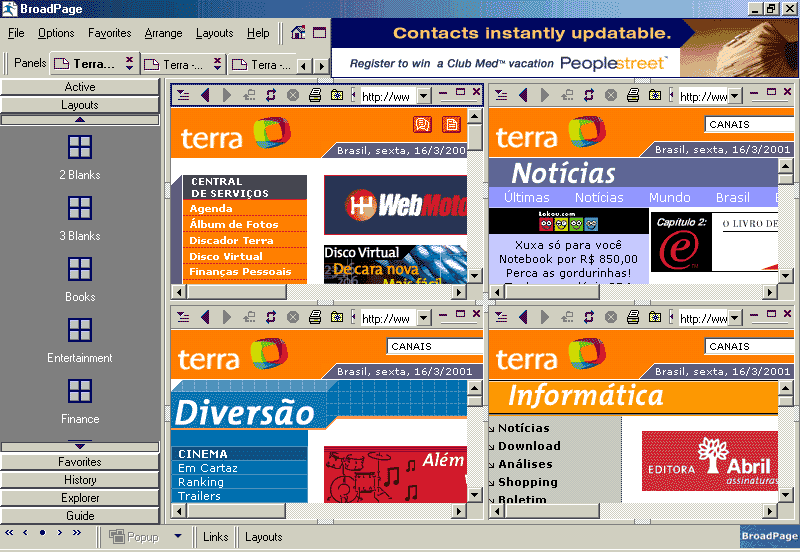The width and height of the screenshot is (800, 552).
Task: Click Álbum de Fotos link
Action: click(x=234, y=224)
